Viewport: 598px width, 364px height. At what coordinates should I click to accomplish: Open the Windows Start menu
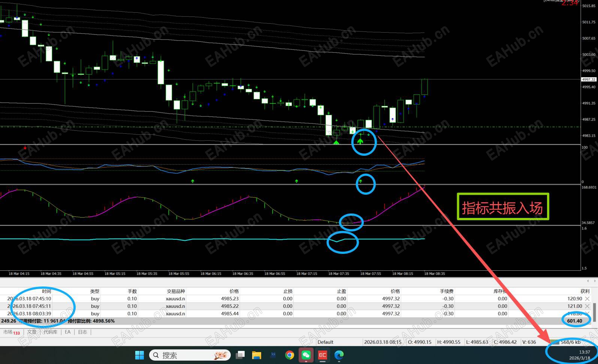click(139, 355)
